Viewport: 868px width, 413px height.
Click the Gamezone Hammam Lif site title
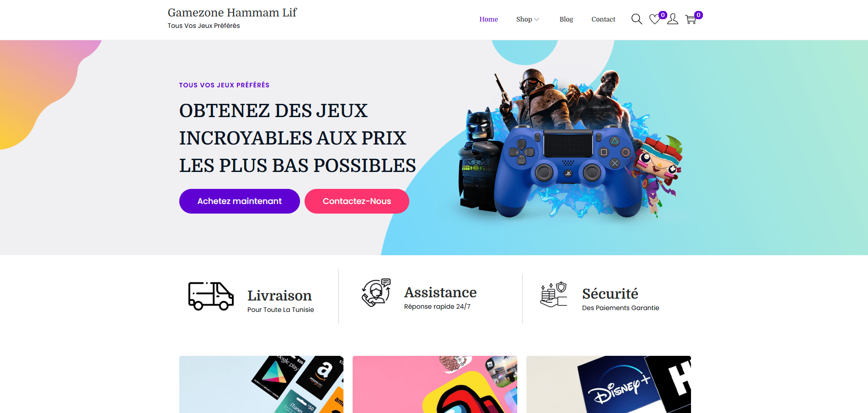click(232, 12)
